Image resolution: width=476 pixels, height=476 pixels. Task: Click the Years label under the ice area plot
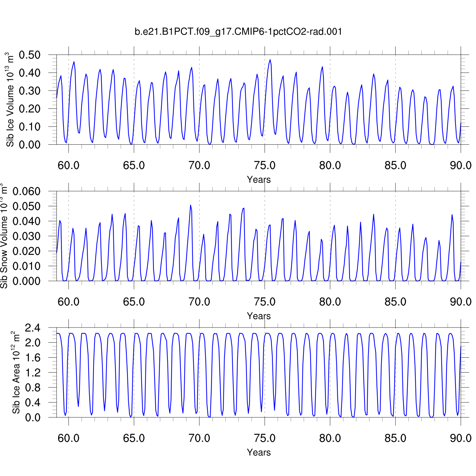tap(259, 453)
